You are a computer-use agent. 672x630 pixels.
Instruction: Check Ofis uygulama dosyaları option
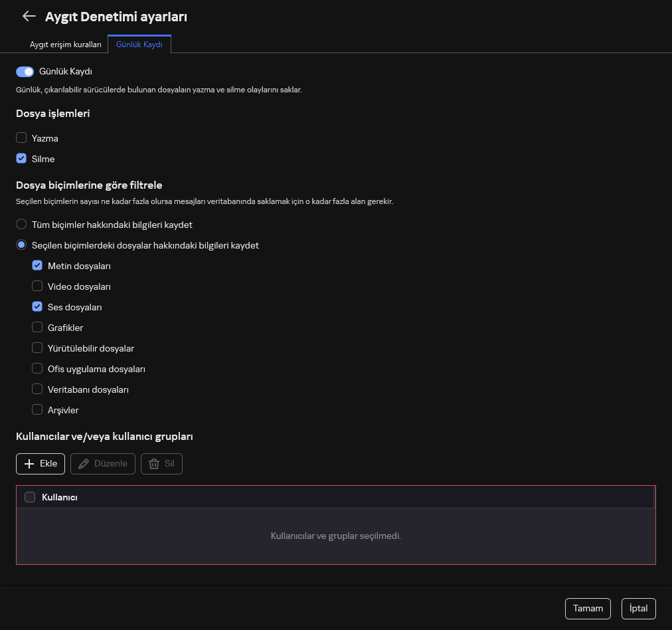(x=37, y=369)
